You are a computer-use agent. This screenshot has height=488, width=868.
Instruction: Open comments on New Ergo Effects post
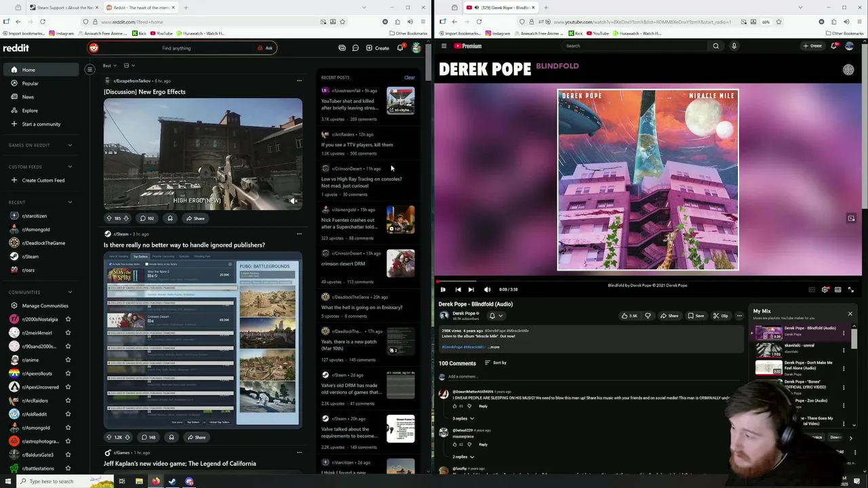tap(147, 218)
